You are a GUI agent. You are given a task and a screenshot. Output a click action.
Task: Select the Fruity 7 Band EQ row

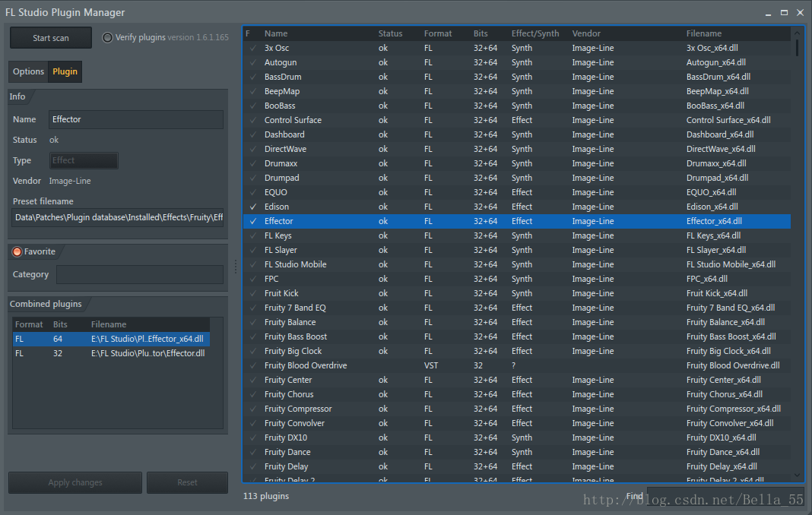coord(517,308)
